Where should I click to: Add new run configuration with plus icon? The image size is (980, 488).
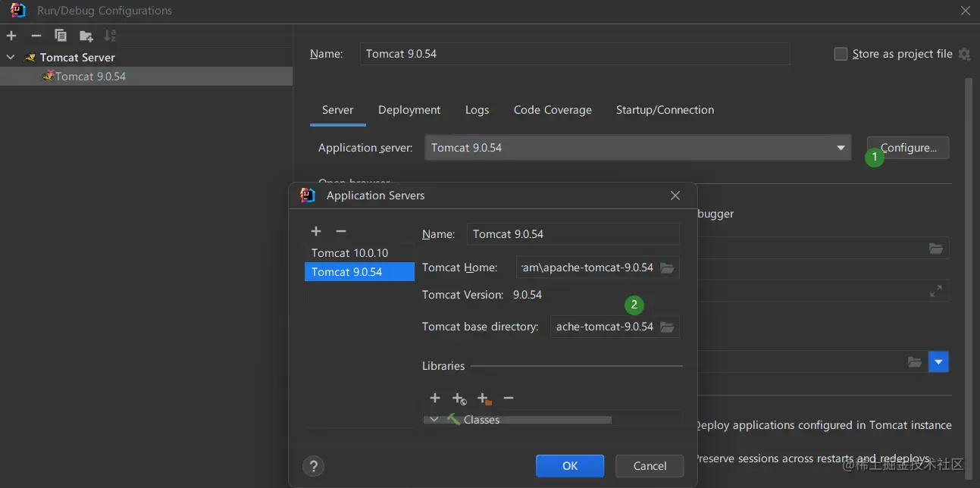click(x=11, y=36)
